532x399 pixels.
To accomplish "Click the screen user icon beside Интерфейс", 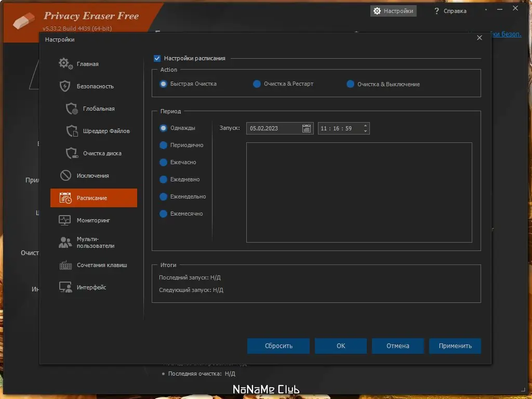I will [65, 287].
